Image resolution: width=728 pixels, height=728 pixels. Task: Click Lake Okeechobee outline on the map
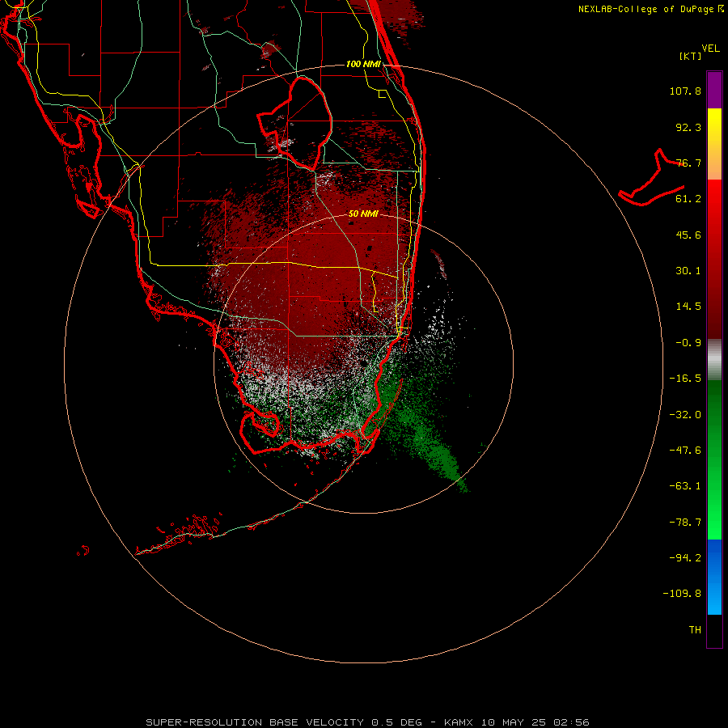[x=295, y=123]
